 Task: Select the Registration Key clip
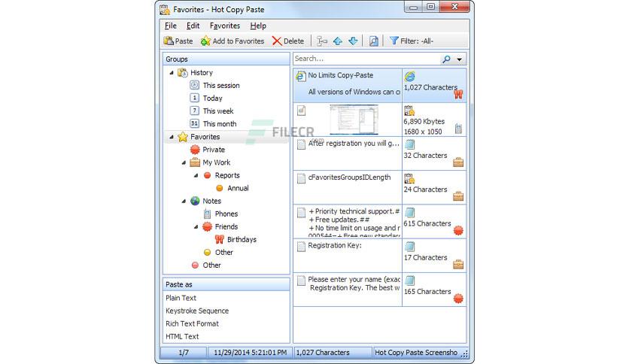348,256
